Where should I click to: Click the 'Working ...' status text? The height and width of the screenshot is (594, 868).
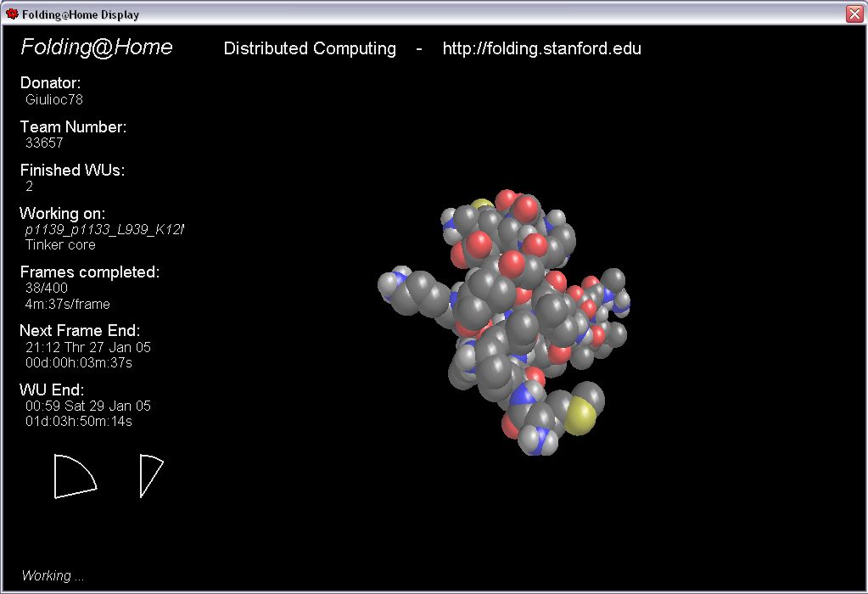[x=53, y=575]
